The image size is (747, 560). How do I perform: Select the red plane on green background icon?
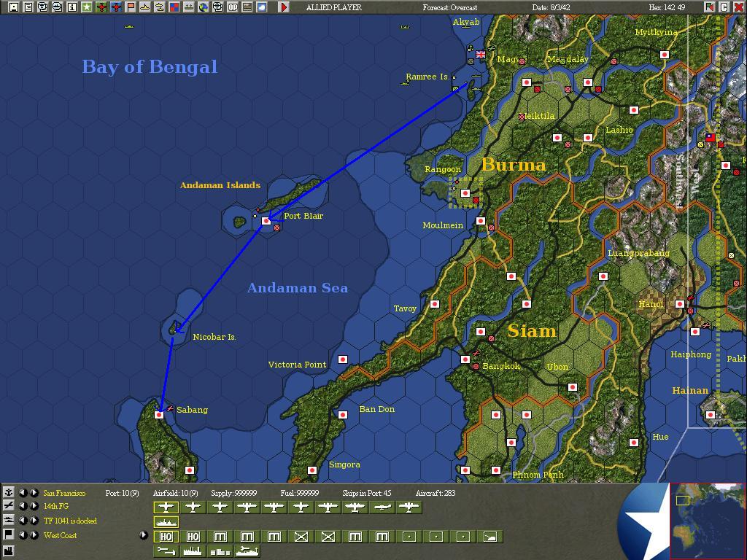pos(101,7)
